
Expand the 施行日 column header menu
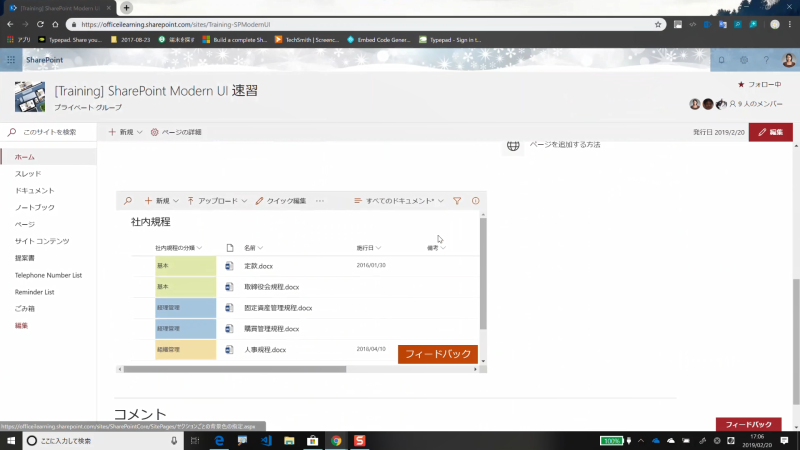pos(368,248)
